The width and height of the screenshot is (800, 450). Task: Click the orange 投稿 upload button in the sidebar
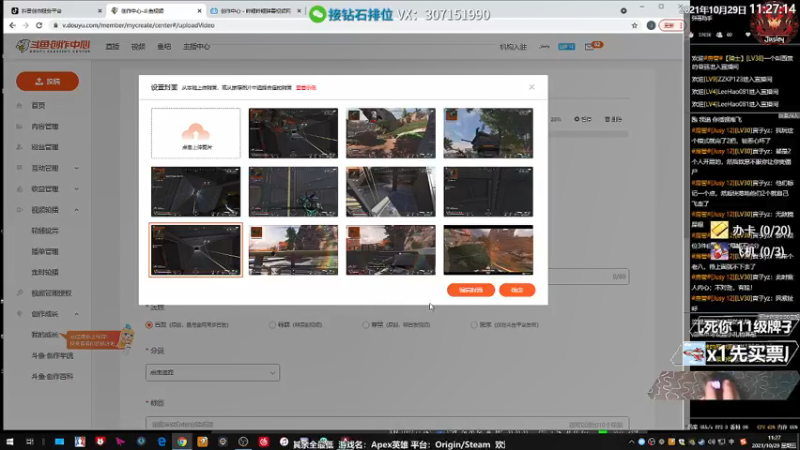(47, 81)
